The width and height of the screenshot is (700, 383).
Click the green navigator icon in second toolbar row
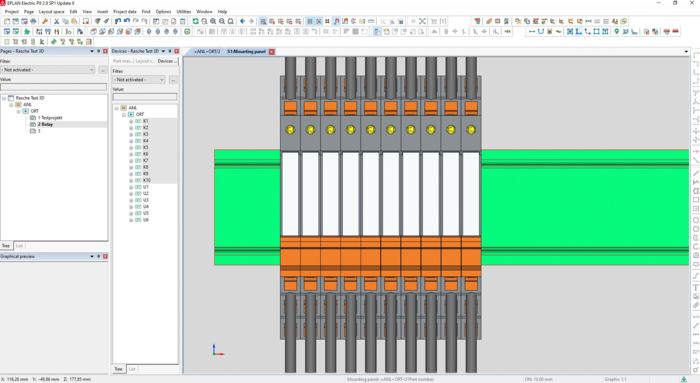click(27, 31)
